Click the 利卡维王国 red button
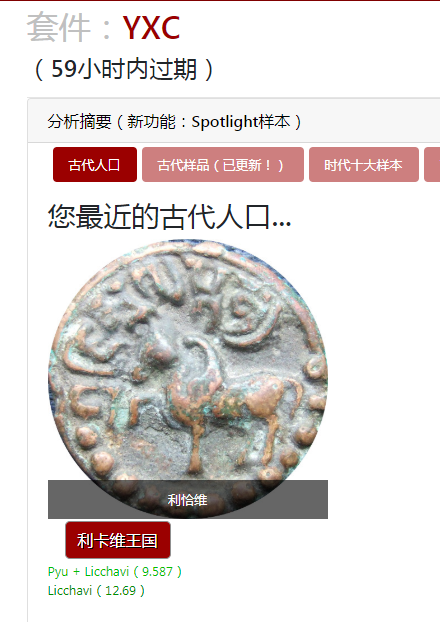The height and width of the screenshot is (622, 440). tap(118, 540)
